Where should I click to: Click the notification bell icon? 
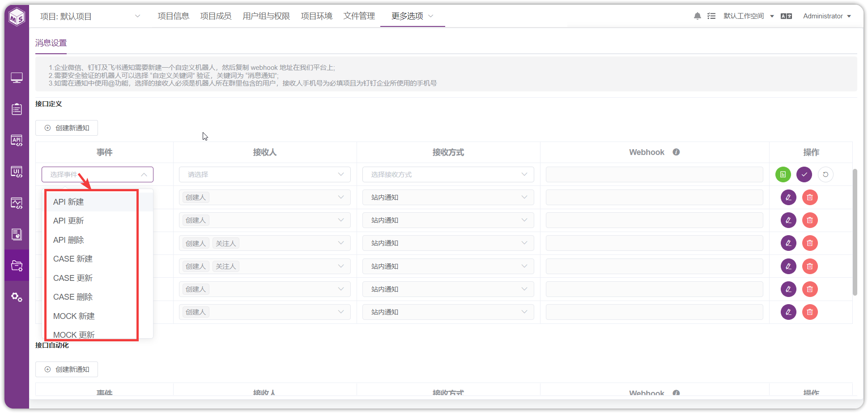(697, 16)
